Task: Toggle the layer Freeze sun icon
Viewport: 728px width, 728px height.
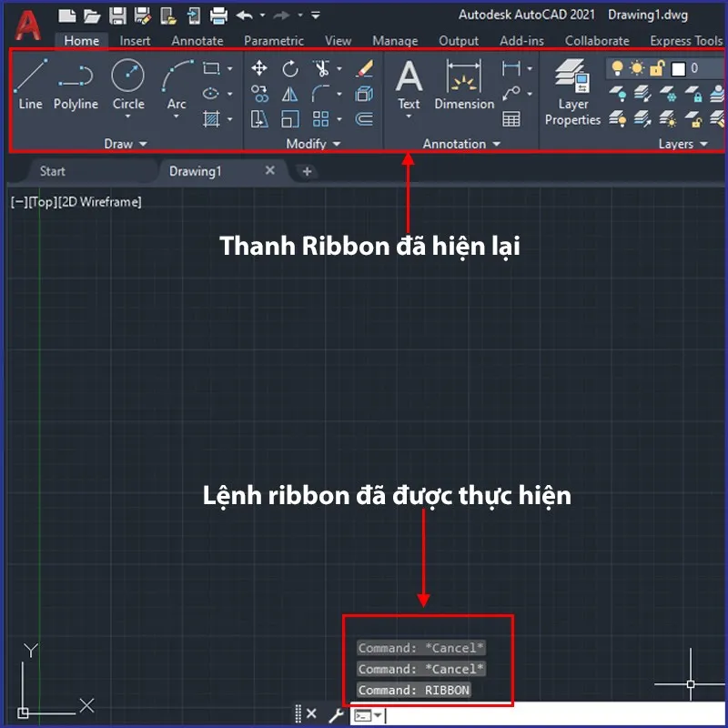Action: pyautogui.click(x=637, y=66)
